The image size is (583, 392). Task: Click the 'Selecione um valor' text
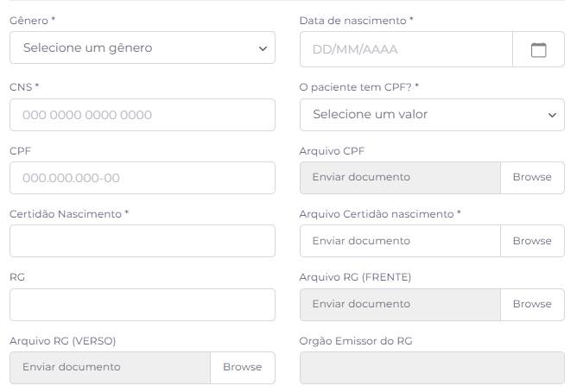point(370,115)
